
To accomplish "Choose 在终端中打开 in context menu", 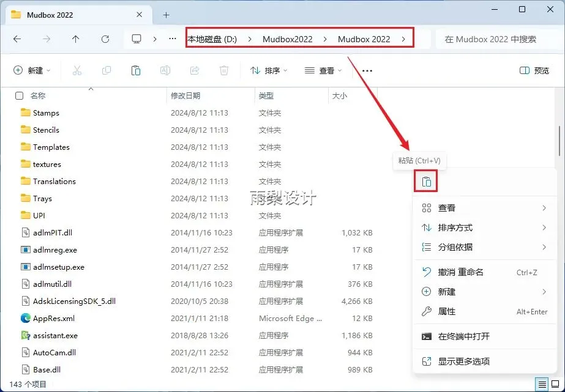I will [x=484, y=336].
